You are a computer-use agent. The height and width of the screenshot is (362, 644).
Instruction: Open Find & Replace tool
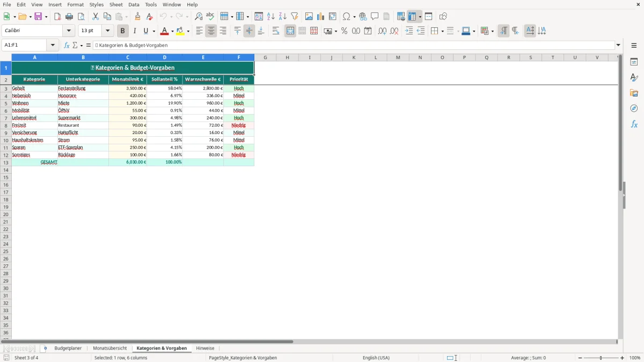click(x=199, y=17)
